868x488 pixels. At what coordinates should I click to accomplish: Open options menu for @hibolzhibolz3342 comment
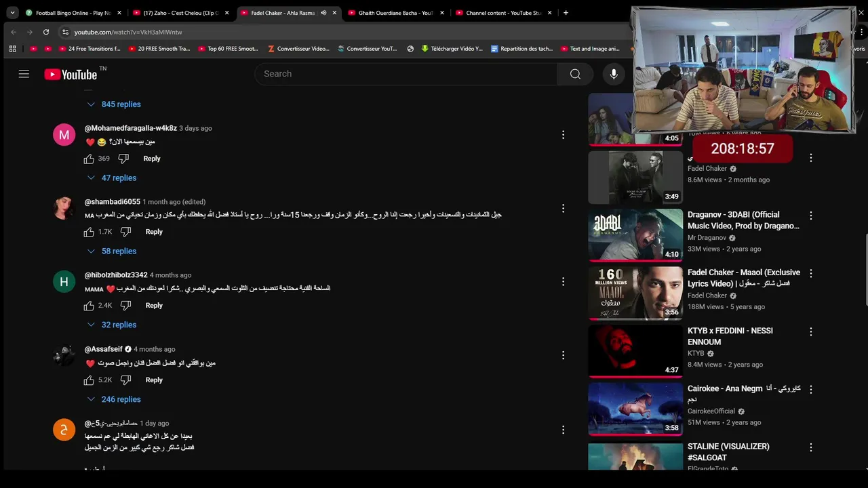(x=563, y=281)
